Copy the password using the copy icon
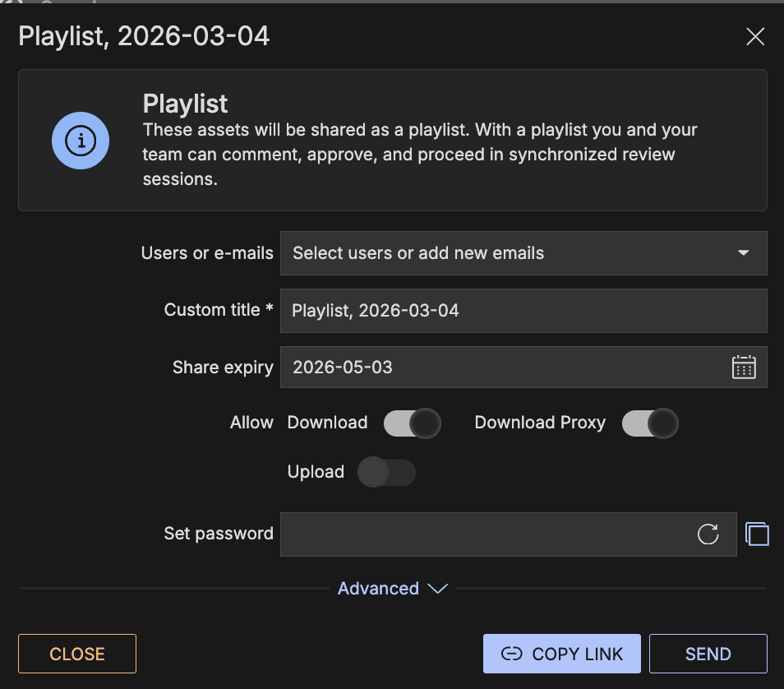784x689 pixels. 757,534
